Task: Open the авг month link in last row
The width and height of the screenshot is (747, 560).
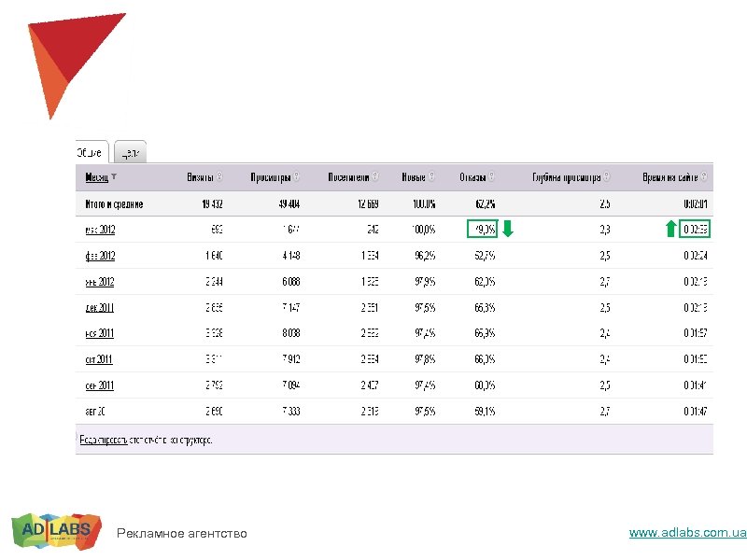Action: point(95,411)
